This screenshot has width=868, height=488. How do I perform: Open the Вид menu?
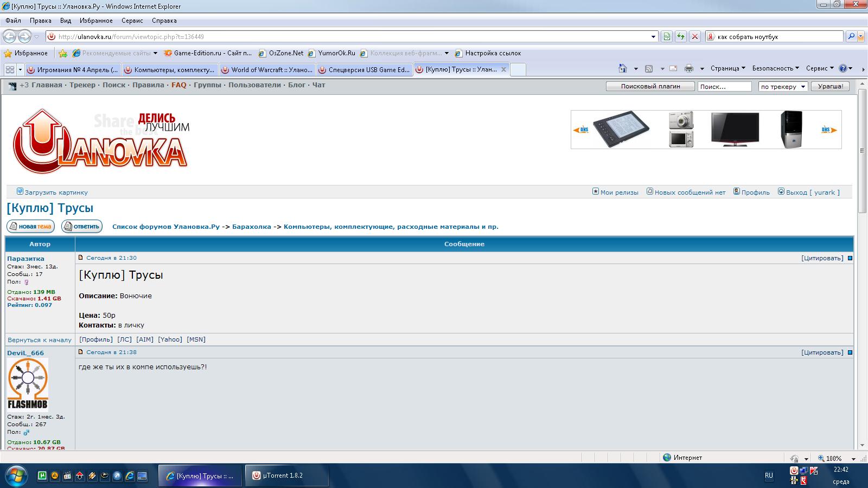tap(66, 21)
